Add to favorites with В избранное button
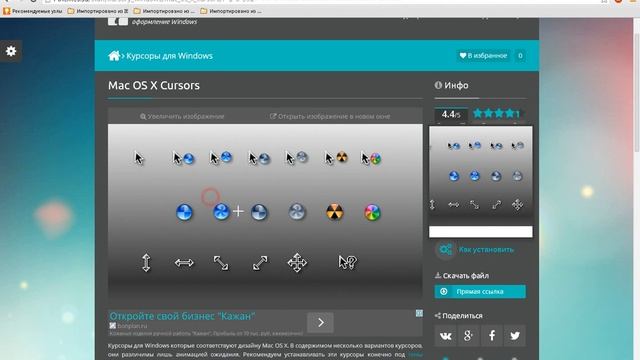Viewport: 640px width, 360px height. tap(484, 56)
